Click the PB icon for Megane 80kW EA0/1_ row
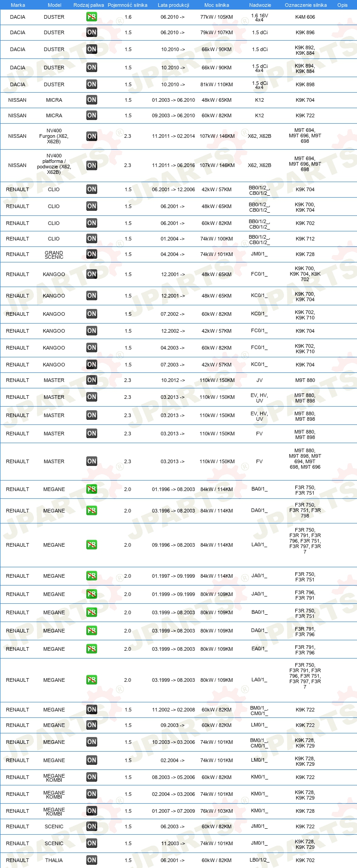The height and width of the screenshot is (868, 357). click(92, 649)
